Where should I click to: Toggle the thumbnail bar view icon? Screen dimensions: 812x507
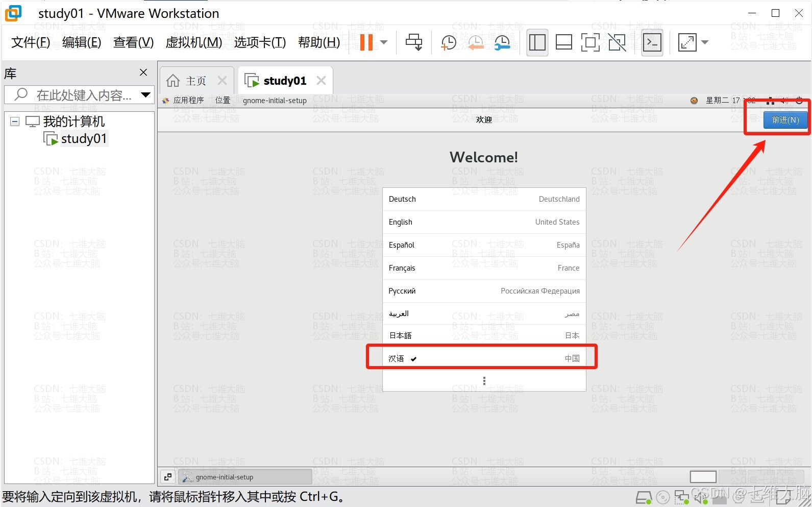[563, 42]
